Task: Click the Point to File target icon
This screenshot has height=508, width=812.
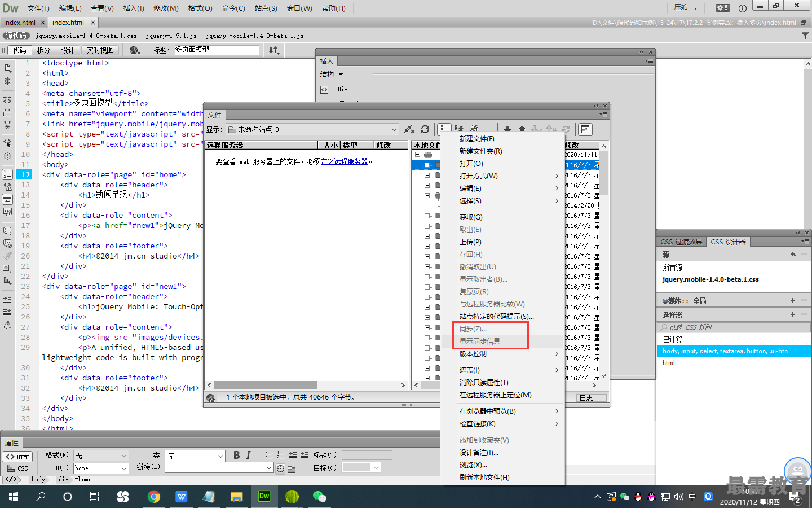Action: tap(280, 468)
